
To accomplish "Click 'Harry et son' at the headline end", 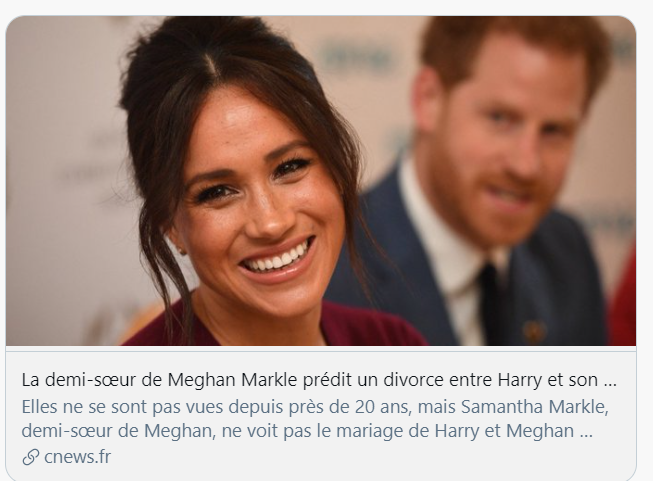I will [x=548, y=380].
